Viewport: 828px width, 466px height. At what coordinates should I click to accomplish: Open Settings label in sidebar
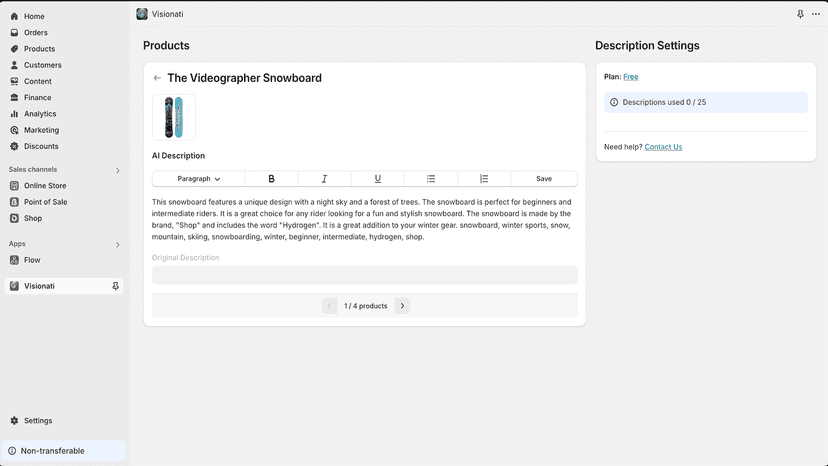tap(38, 421)
